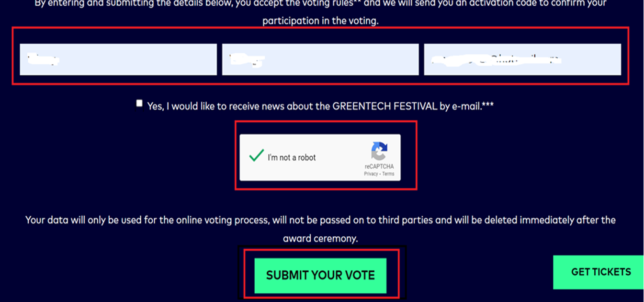Open the reCAPTCHA Privacy link

tap(371, 174)
